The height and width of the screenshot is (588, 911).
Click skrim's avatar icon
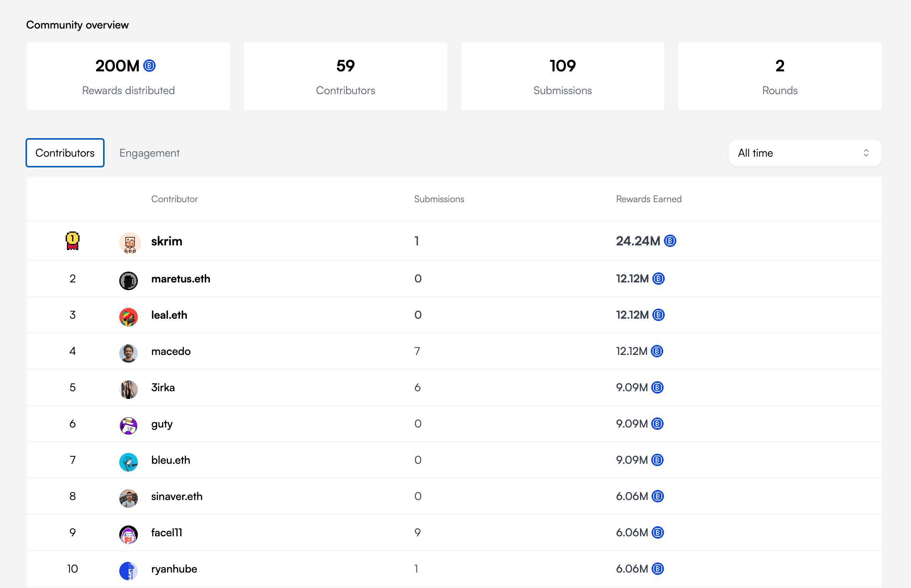coord(130,243)
